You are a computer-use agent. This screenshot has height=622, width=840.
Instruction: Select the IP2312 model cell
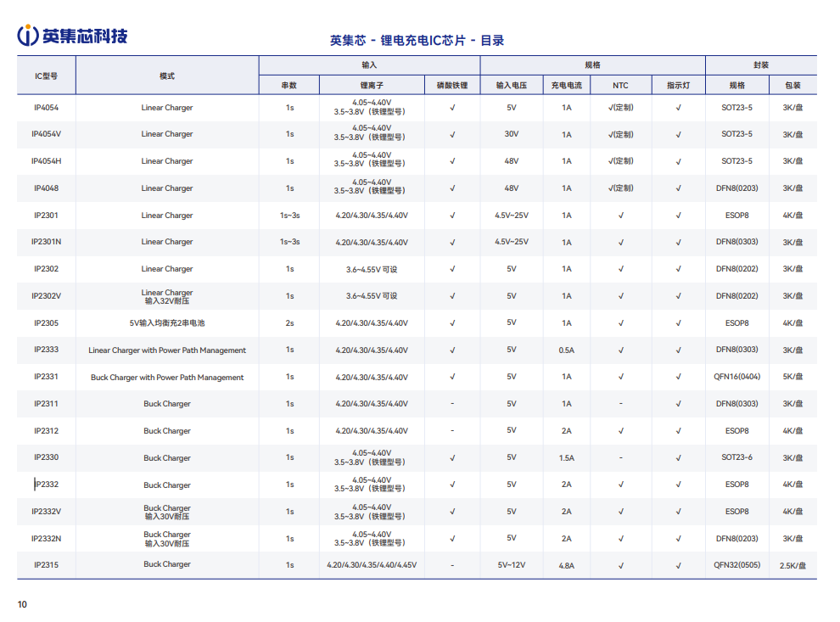tap(46, 431)
